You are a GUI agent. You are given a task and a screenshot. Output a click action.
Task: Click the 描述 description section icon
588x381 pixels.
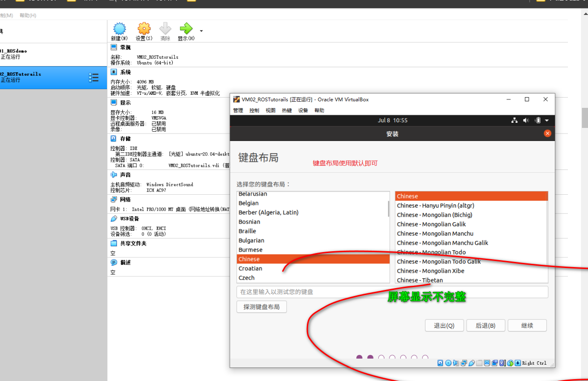pyautogui.click(x=113, y=262)
